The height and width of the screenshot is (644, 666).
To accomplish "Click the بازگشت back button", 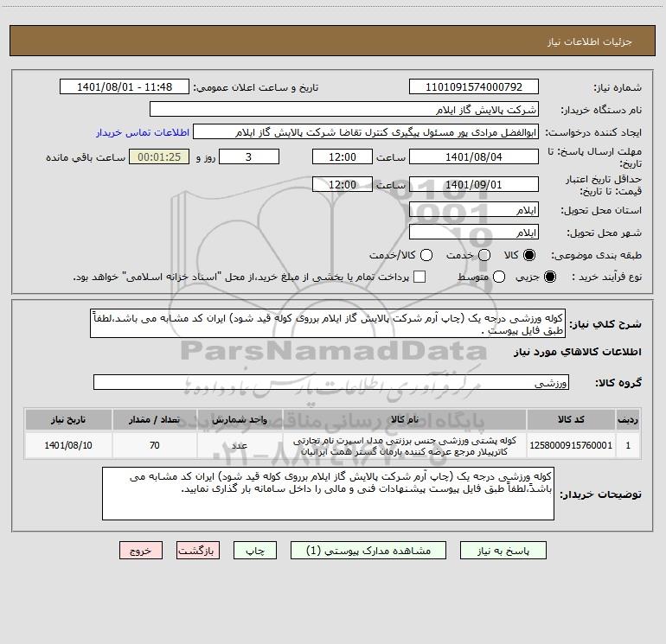I will 198,551.
